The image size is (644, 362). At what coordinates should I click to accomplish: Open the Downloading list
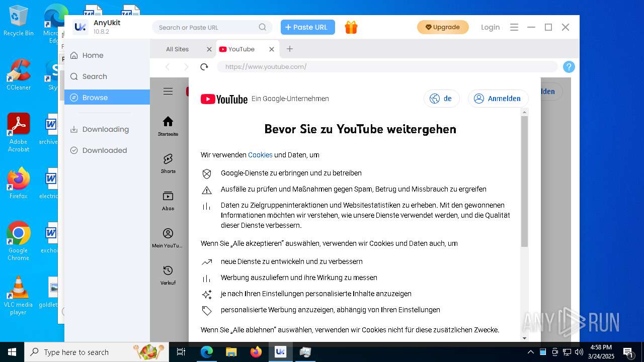pos(107,129)
